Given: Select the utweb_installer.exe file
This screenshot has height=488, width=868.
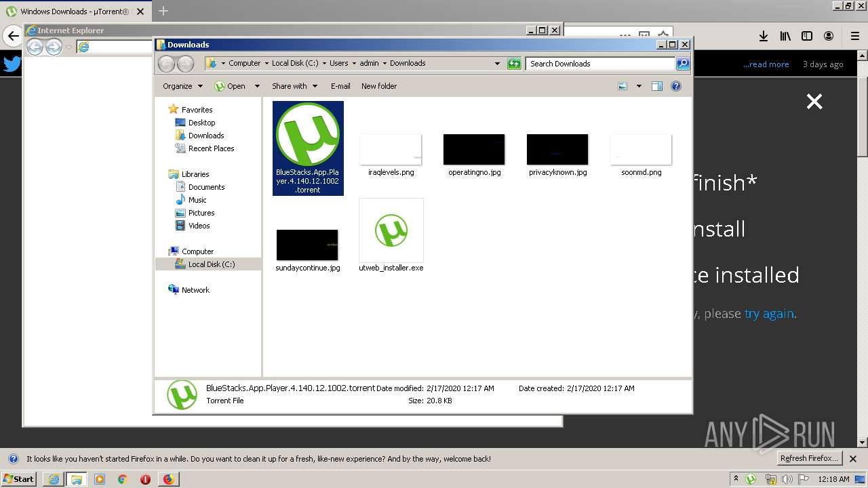Looking at the screenshot, I should [391, 236].
